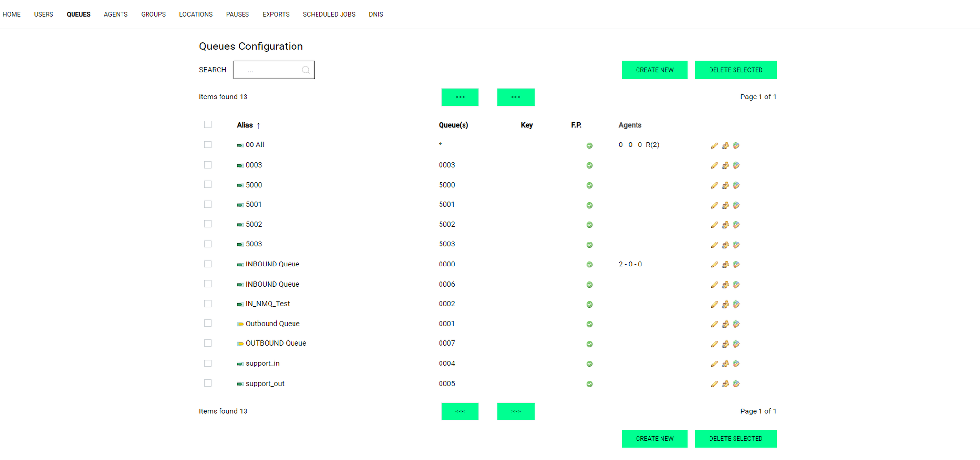Screen dimensions: 980x460
Task: Tick the select-all checkbox in table header
Action: pos(208,125)
